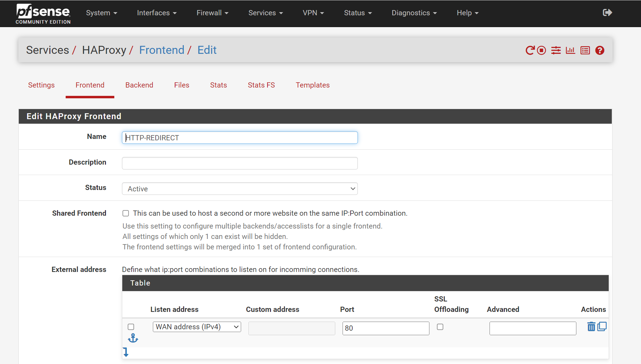Switch to the Files tab
Screen dimensions: 641x364
pyautogui.click(x=182, y=85)
